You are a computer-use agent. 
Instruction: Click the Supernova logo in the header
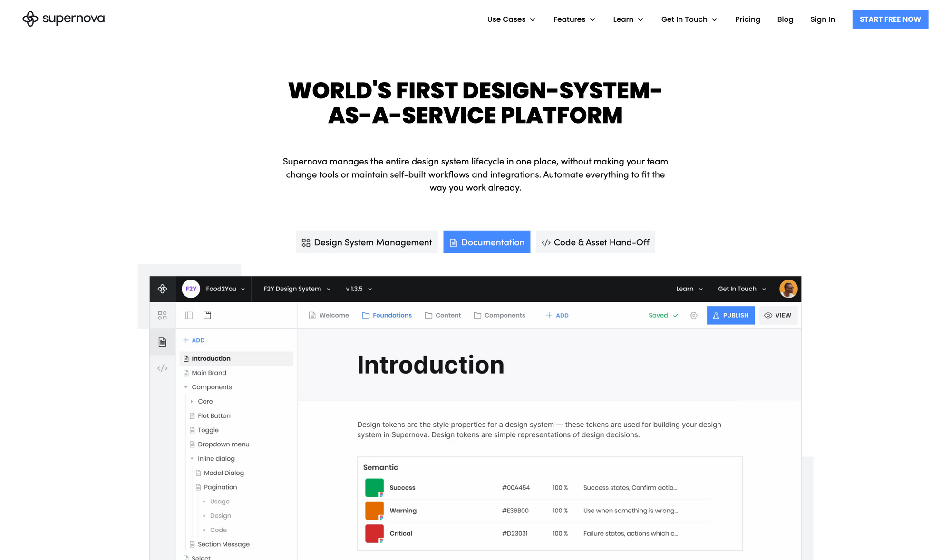tap(63, 19)
